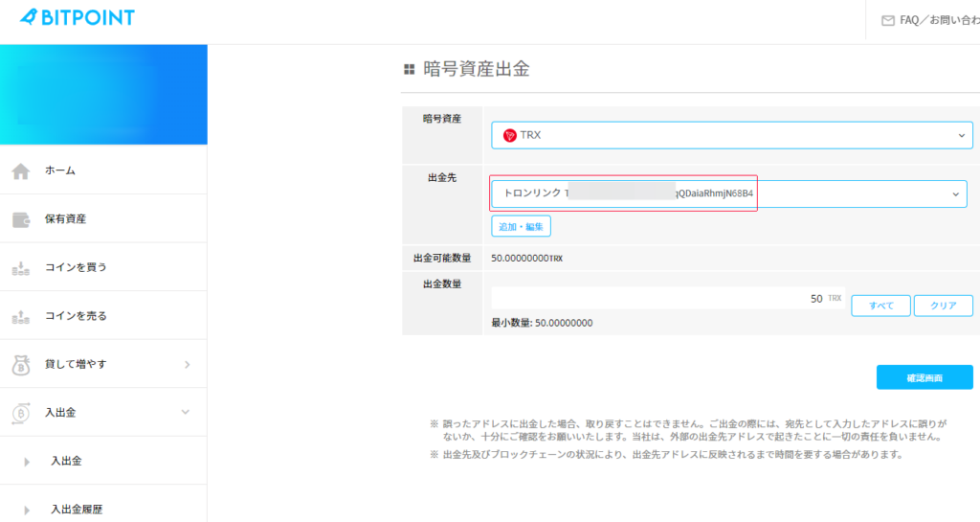Screen dimensions: 980x522
Task: Select the 入出金 sub-item in sidebar
Action: (66, 462)
